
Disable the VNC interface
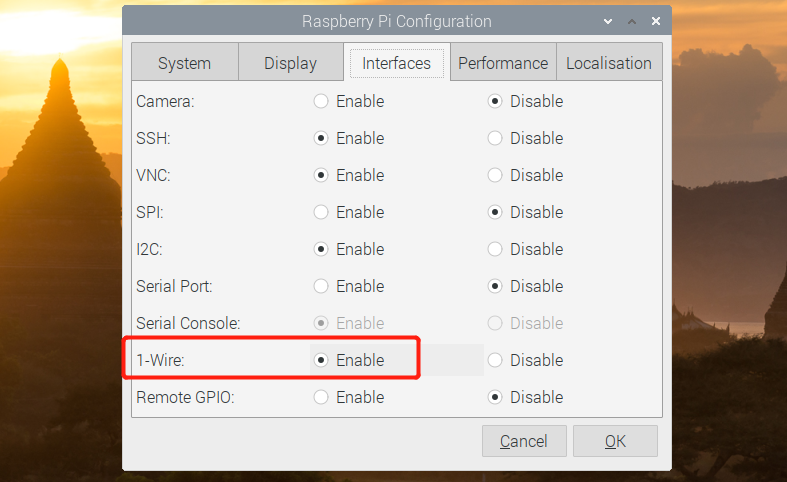click(x=495, y=175)
